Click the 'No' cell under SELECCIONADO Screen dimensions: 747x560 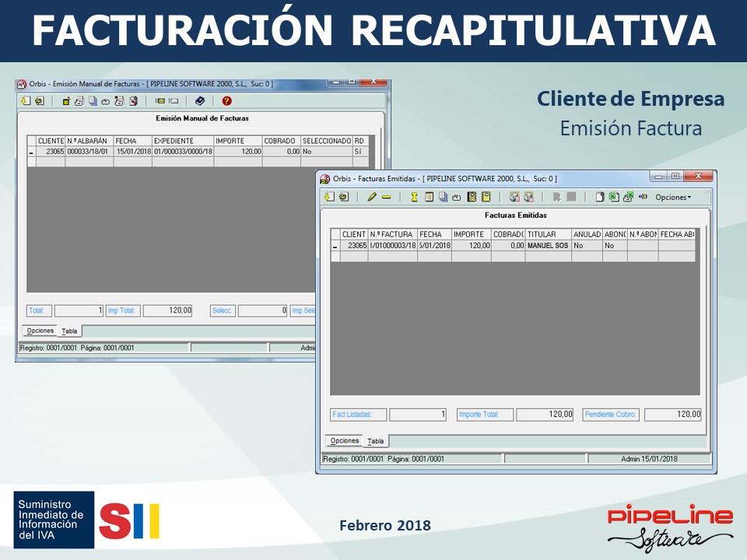coord(327,152)
